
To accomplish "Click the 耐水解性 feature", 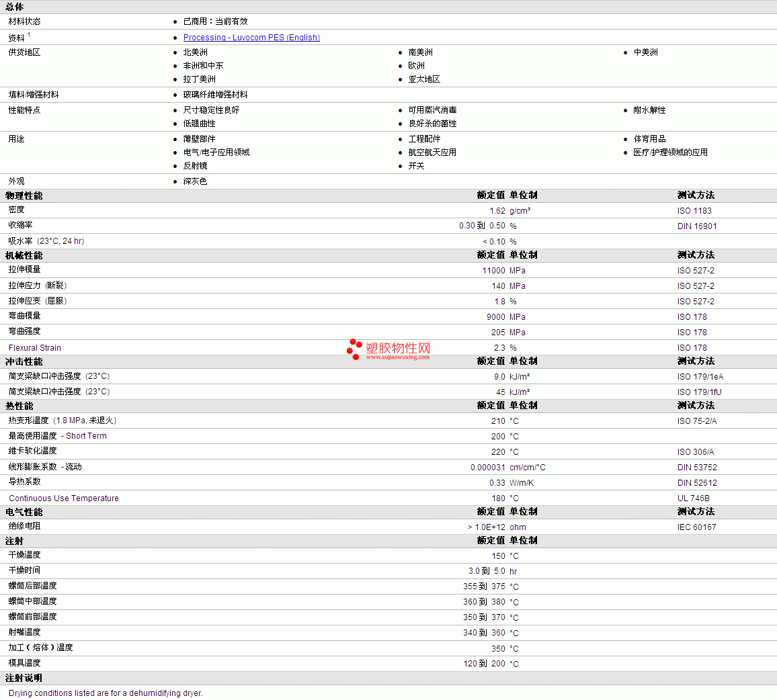I will (x=649, y=110).
